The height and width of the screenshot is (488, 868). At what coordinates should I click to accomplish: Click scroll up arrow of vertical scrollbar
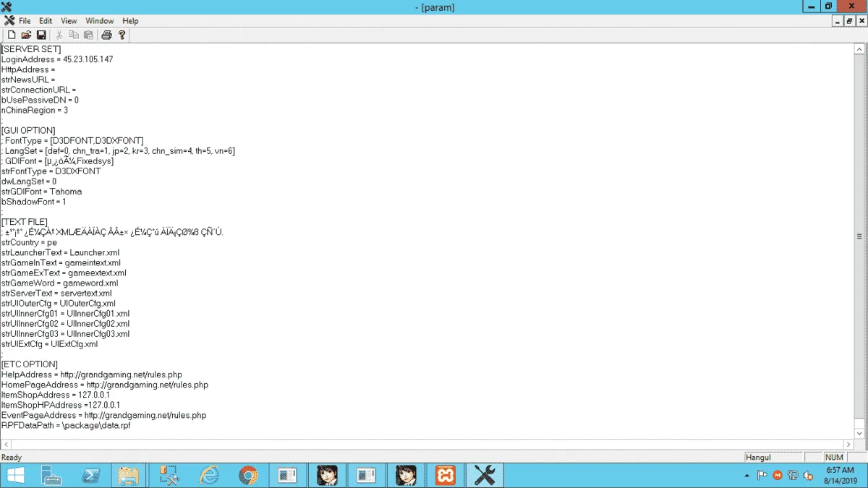coord(859,48)
